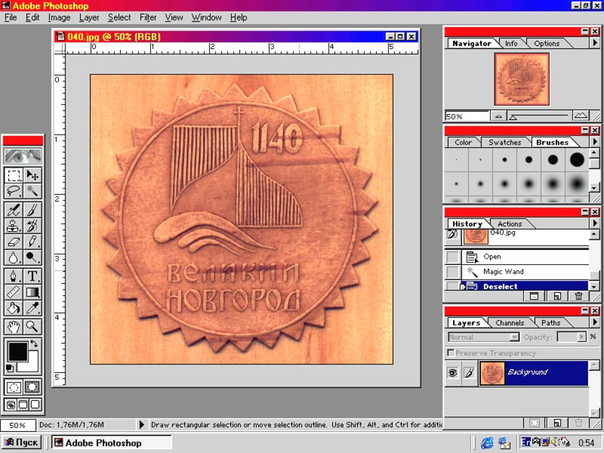Select Full Screen Mode black button
The width and height of the screenshot is (604, 453).
[35, 404]
